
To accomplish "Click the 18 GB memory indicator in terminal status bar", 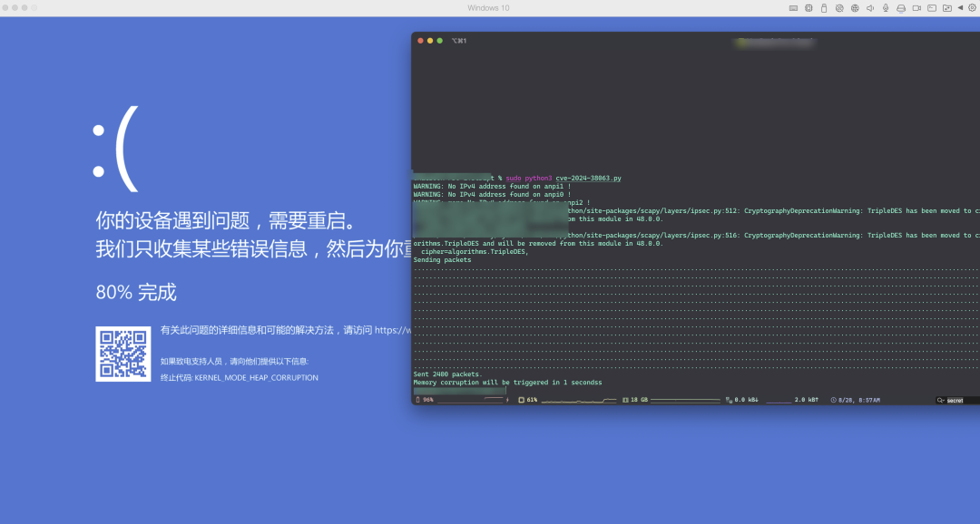I will pyautogui.click(x=634, y=400).
